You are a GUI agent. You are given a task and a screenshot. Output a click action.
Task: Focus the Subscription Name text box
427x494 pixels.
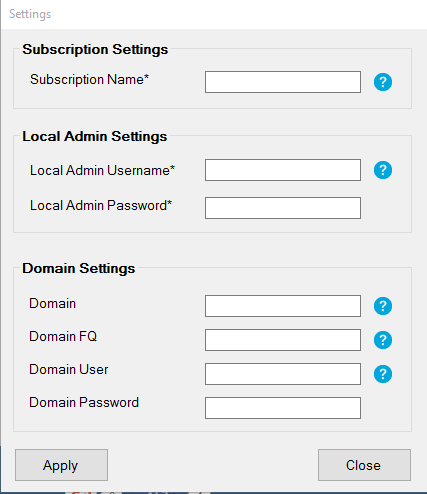pos(283,82)
